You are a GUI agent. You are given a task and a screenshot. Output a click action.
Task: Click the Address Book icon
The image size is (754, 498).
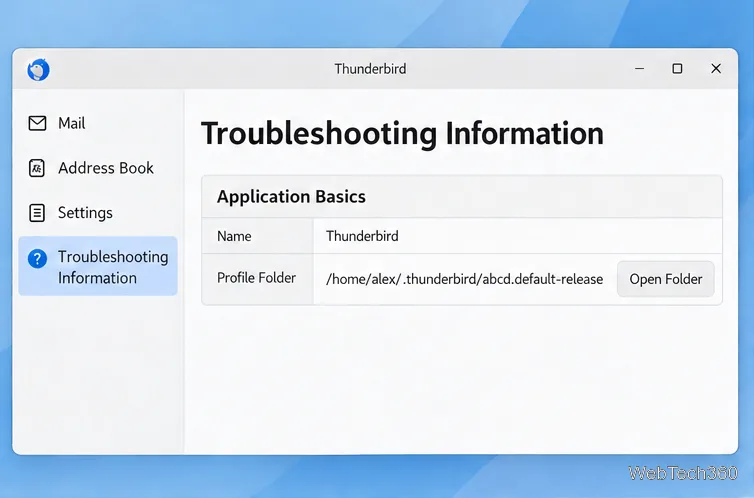[x=37, y=168]
